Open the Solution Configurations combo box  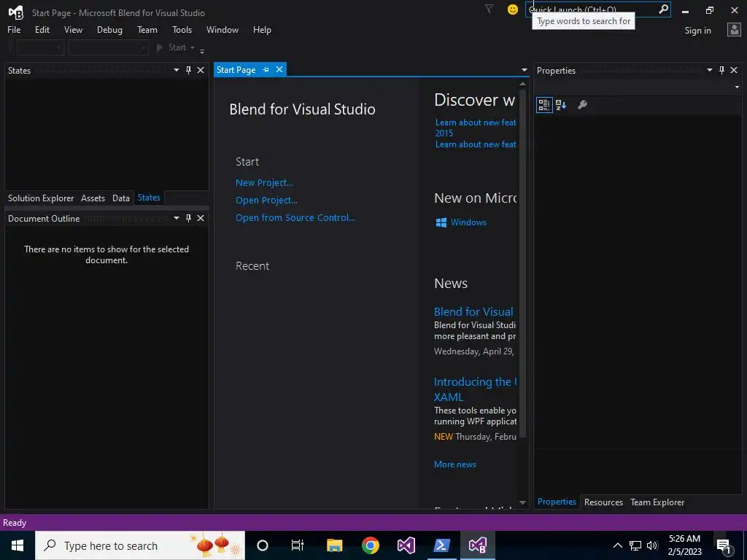pyautogui.click(x=40, y=47)
